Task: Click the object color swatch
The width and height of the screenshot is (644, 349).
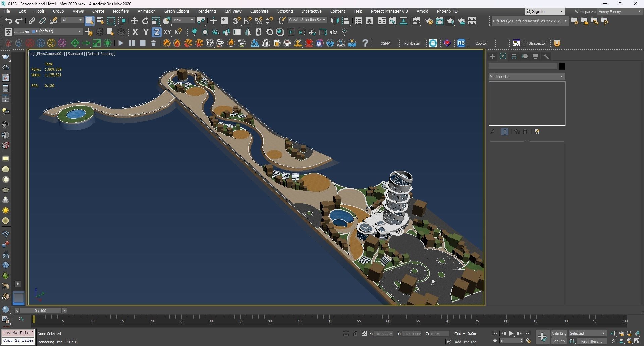Action: [x=562, y=66]
